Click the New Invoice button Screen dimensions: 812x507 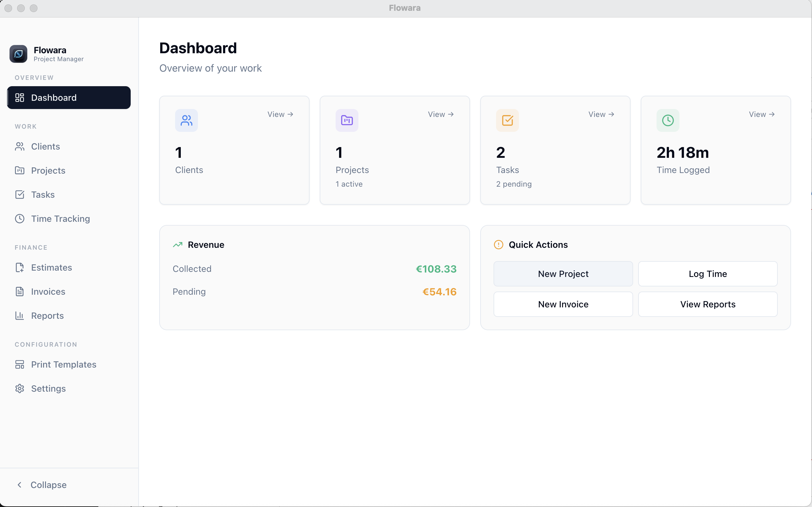click(x=563, y=304)
